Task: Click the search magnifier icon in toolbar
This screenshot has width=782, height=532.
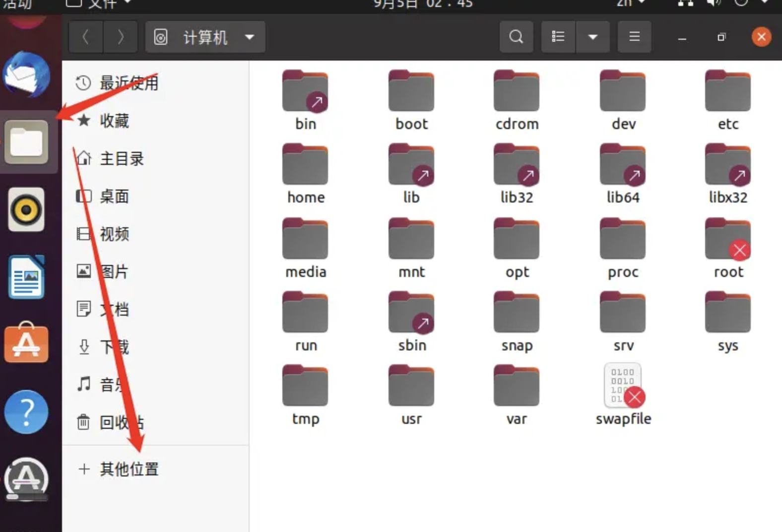Action: coord(516,37)
